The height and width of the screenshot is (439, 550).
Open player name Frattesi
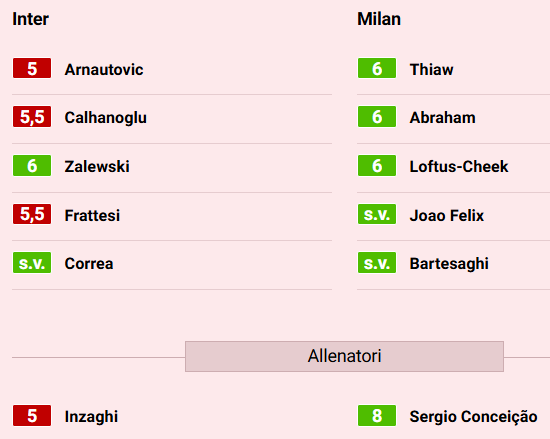click(92, 215)
